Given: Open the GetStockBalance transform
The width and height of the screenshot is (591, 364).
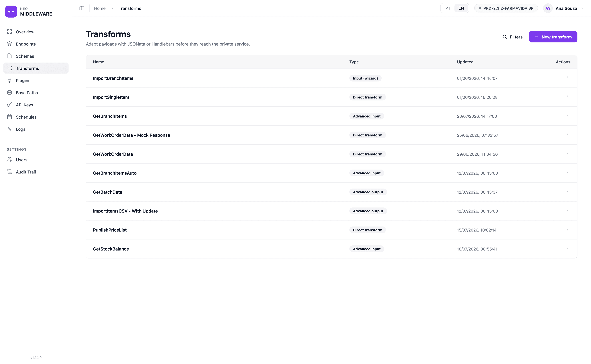Looking at the screenshot, I should (111, 249).
